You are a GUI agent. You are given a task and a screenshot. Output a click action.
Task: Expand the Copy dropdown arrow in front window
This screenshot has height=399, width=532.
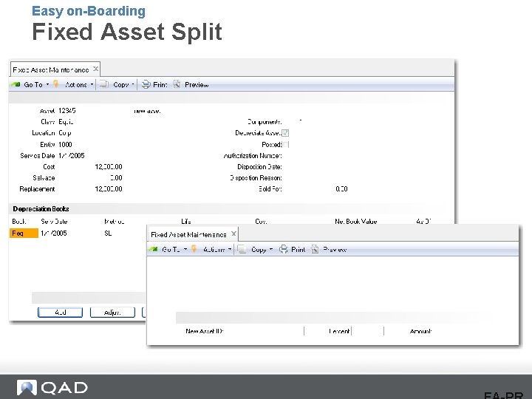pos(271,250)
